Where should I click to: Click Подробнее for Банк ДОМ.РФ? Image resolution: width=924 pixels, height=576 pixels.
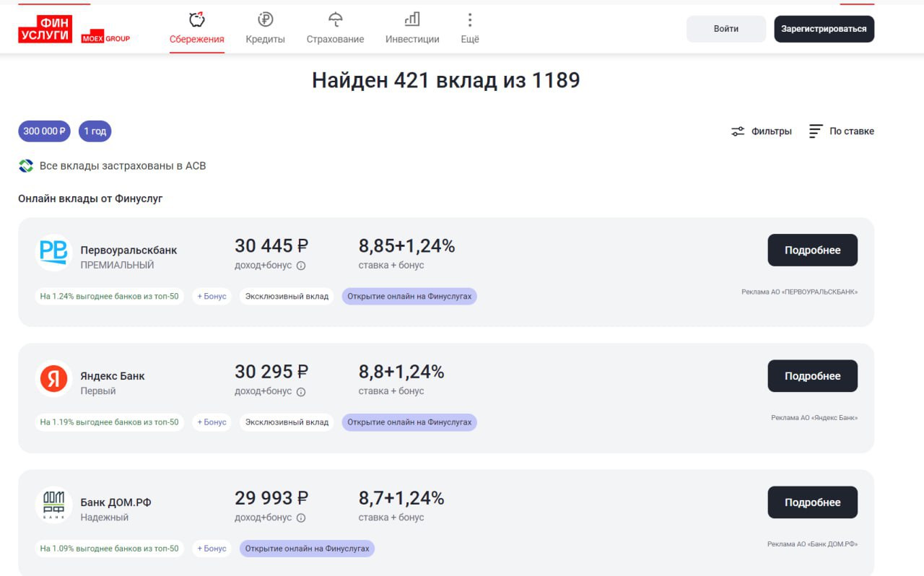[x=812, y=502]
